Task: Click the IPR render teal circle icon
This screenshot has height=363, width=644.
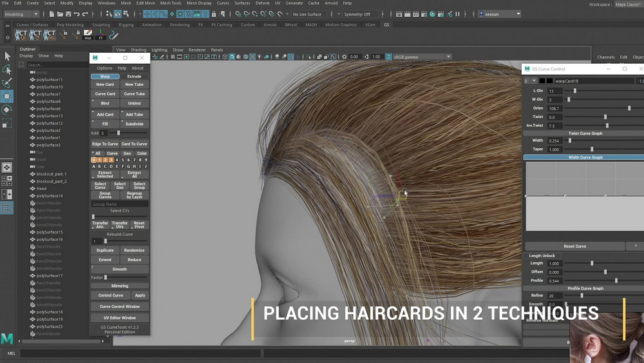Action: (433, 14)
